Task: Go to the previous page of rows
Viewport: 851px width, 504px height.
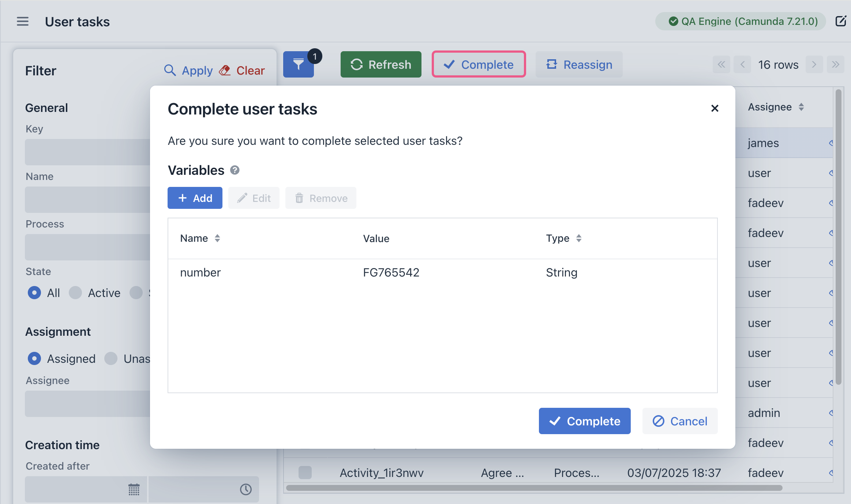Action: pyautogui.click(x=742, y=64)
